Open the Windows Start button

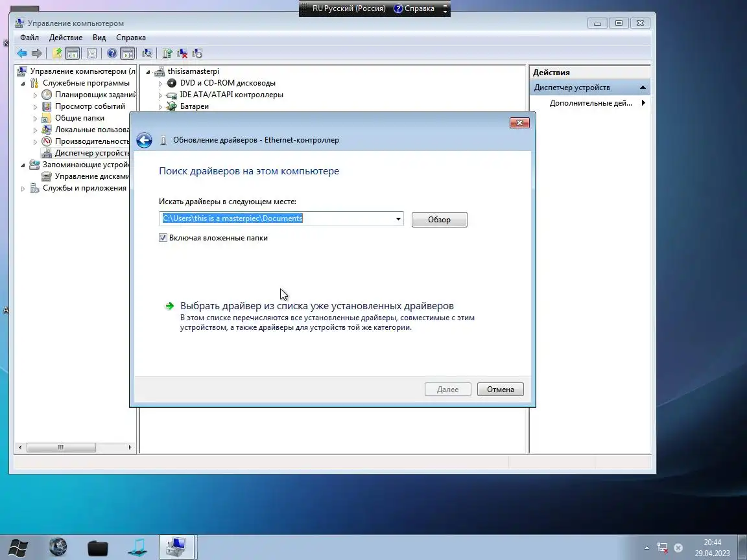[18, 548]
